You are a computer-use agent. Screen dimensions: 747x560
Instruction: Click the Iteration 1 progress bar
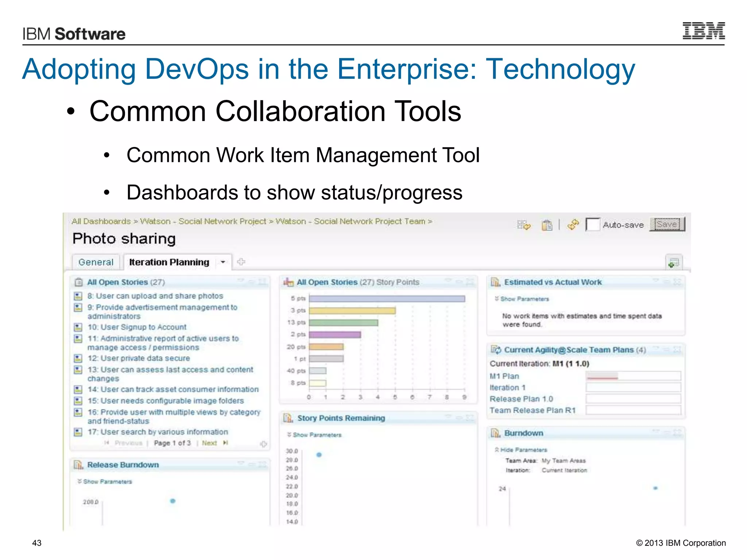(x=633, y=388)
